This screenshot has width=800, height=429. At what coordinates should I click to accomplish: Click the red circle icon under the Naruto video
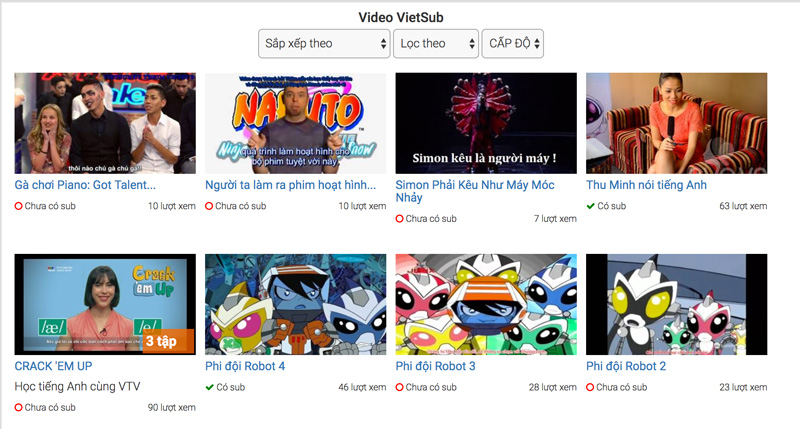[209, 206]
